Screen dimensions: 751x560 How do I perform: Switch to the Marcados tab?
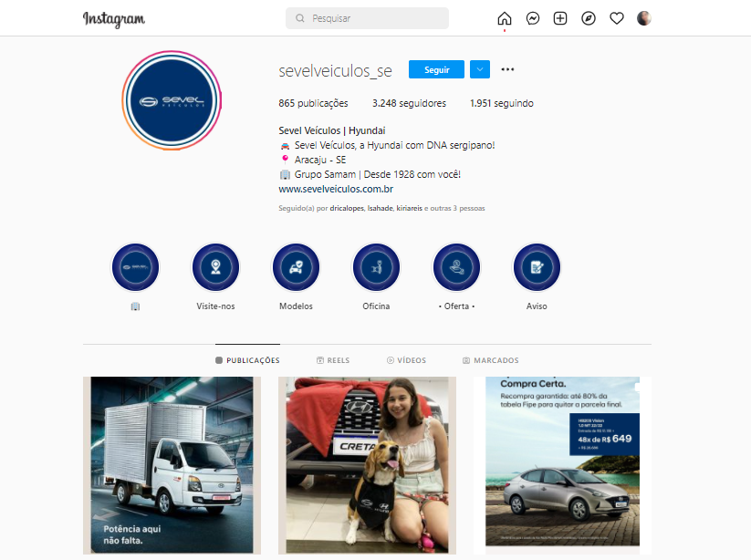pyautogui.click(x=491, y=360)
